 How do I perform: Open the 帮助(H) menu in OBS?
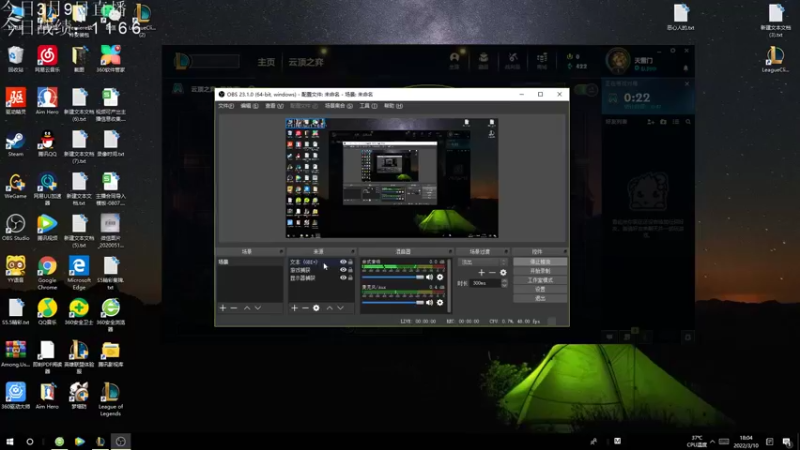point(393,106)
